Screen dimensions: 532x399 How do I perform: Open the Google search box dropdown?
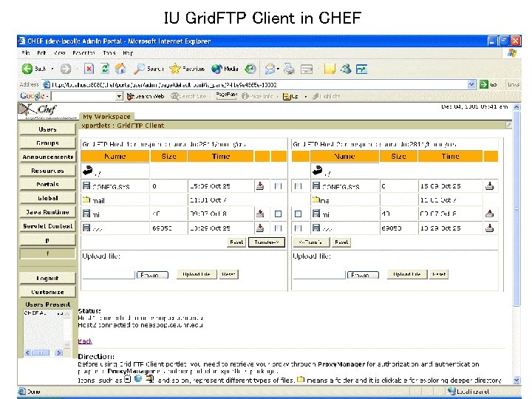(119, 96)
